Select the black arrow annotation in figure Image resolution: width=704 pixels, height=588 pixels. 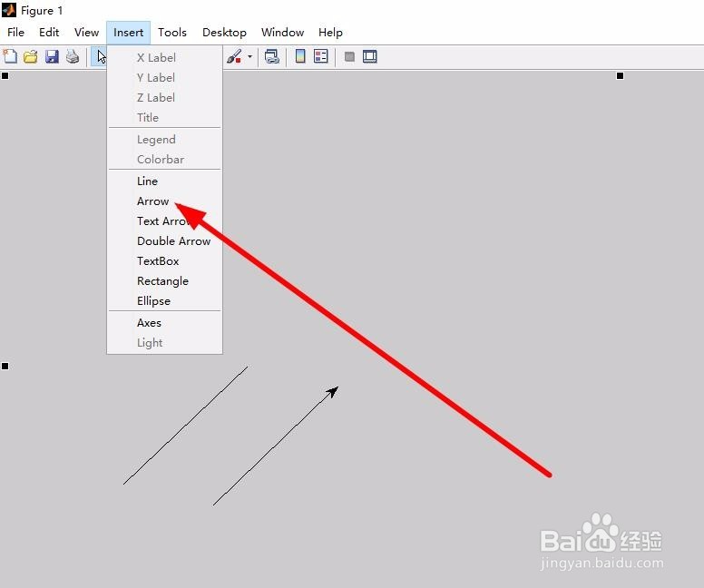pos(275,446)
